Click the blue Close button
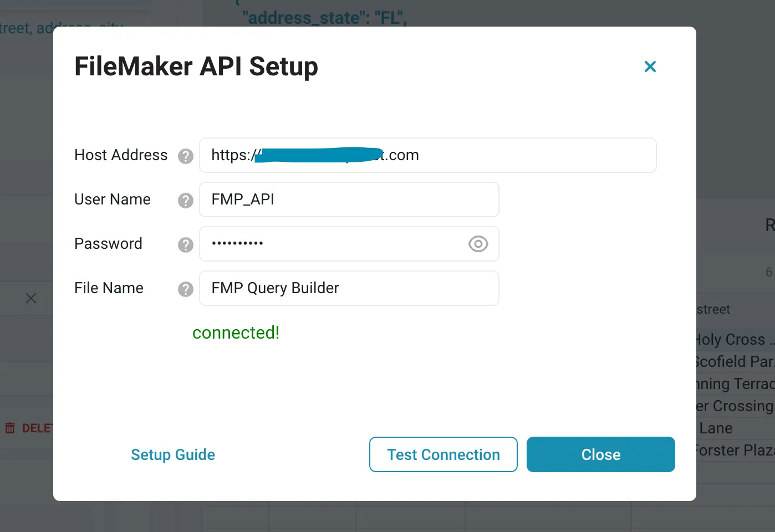The image size is (775, 532). point(600,454)
